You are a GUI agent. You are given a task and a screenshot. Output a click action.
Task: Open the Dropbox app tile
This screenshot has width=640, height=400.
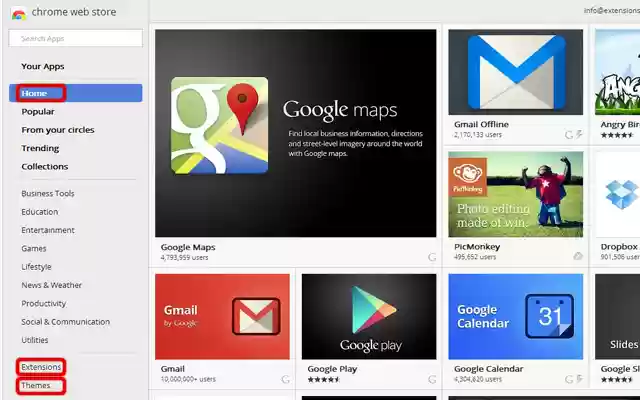tap(618, 194)
